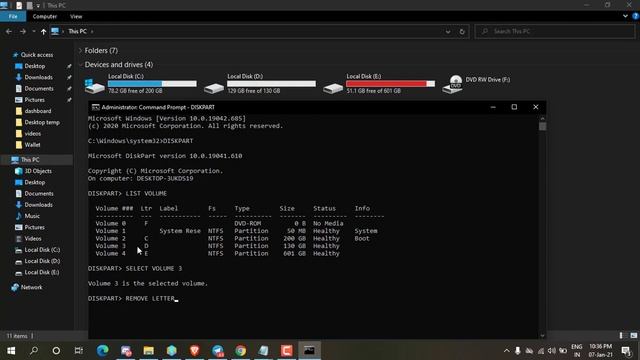The image size is (640, 360).
Task: Open the dashboard folder in sidebar
Action: click(38, 111)
